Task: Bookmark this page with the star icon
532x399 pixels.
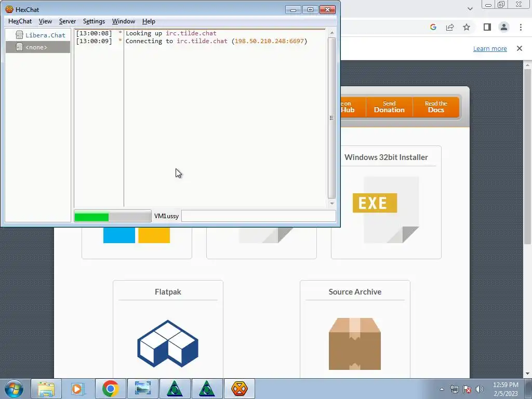Action: click(x=467, y=27)
